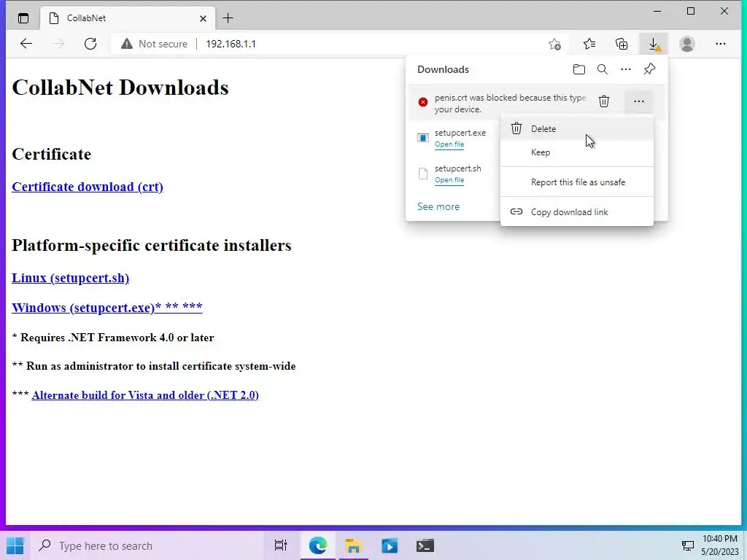
Task: Click the Edge icon in taskbar
Action: tap(318, 545)
